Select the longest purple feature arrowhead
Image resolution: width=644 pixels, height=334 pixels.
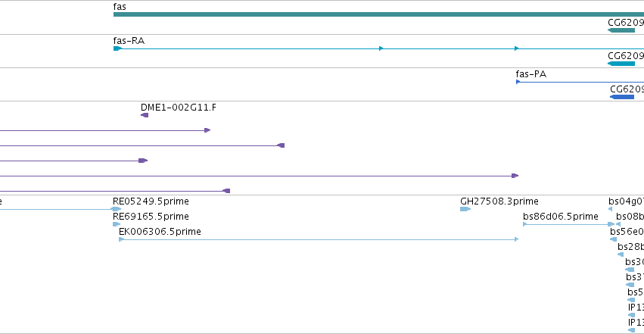[515, 176]
